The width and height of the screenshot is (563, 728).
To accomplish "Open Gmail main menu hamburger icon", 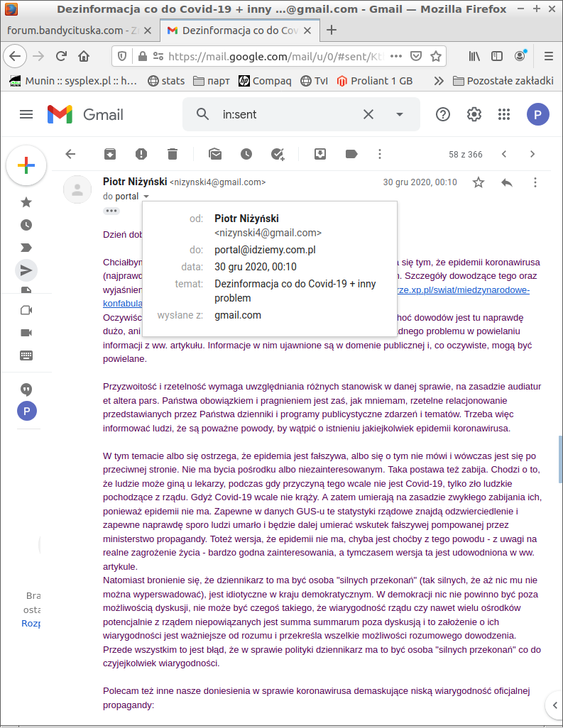I will point(26,114).
